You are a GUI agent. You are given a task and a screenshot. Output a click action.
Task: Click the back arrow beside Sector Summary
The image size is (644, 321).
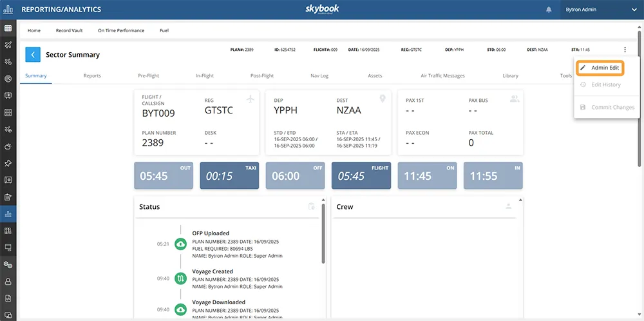(x=33, y=55)
